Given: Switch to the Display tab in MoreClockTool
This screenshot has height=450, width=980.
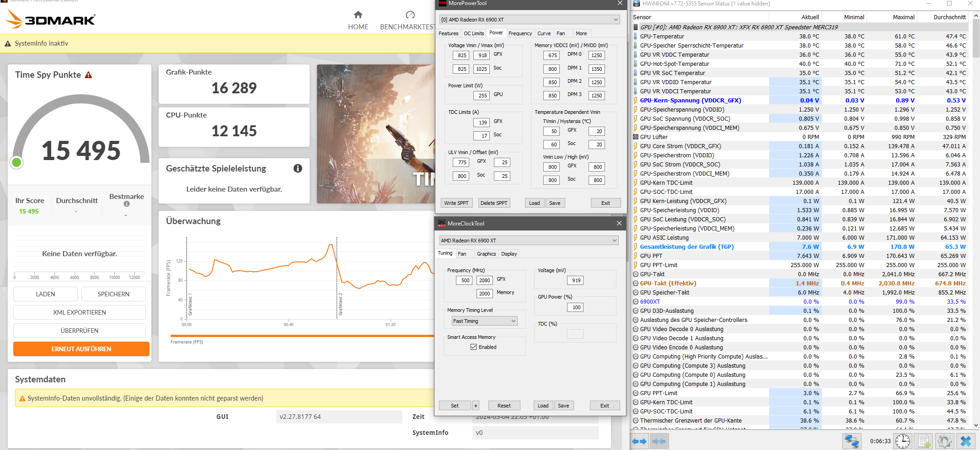Looking at the screenshot, I should tap(509, 254).
